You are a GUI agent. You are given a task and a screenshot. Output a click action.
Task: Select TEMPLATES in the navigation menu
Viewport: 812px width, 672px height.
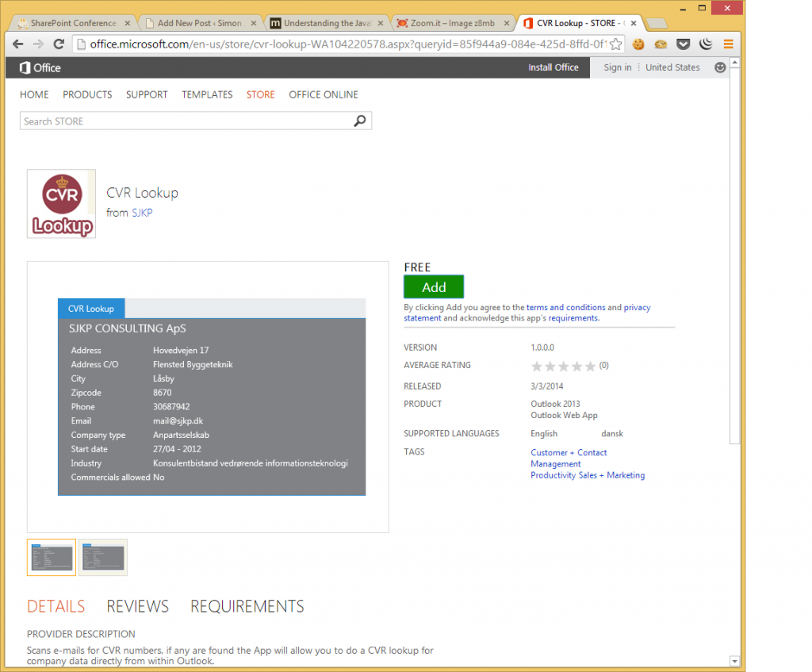click(207, 94)
